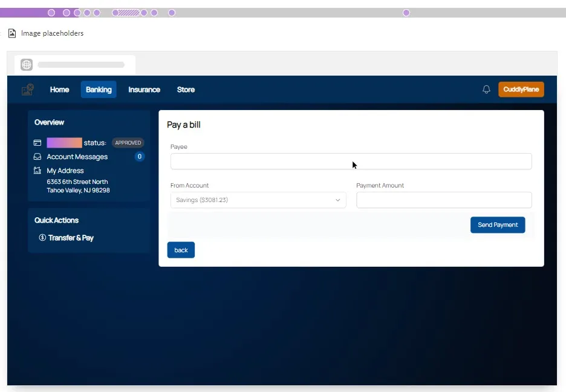
Task: Click the globe icon in browser tab
Action: tap(27, 65)
